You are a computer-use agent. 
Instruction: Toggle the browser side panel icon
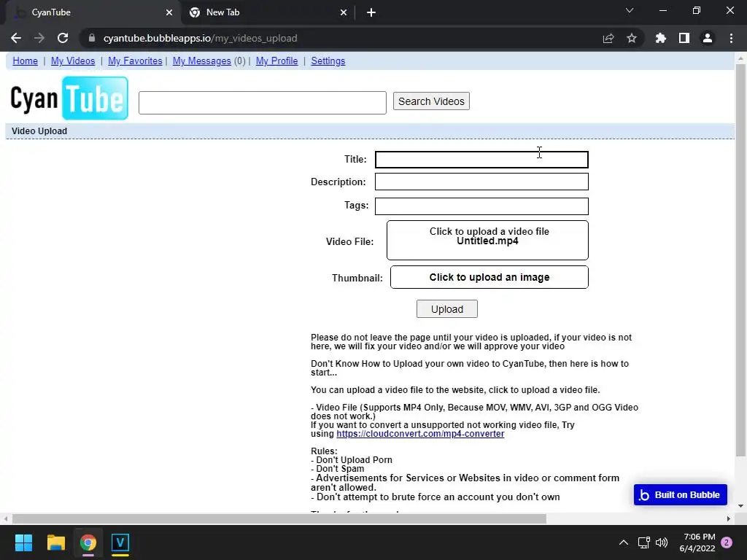pyautogui.click(x=684, y=38)
